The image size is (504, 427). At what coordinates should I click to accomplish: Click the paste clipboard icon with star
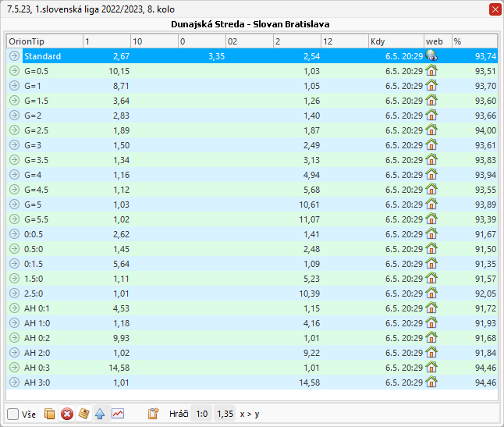click(154, 414)
